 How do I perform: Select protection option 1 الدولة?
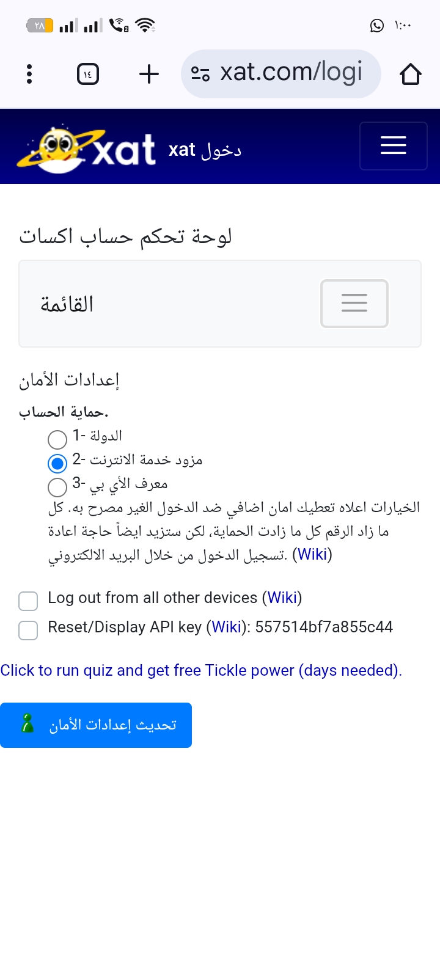click(57, 439)
